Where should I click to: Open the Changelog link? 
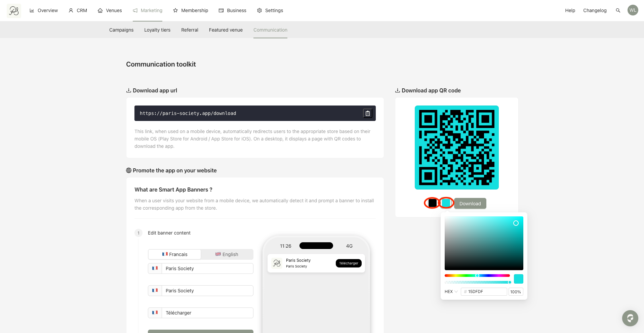tap(595, 10)
